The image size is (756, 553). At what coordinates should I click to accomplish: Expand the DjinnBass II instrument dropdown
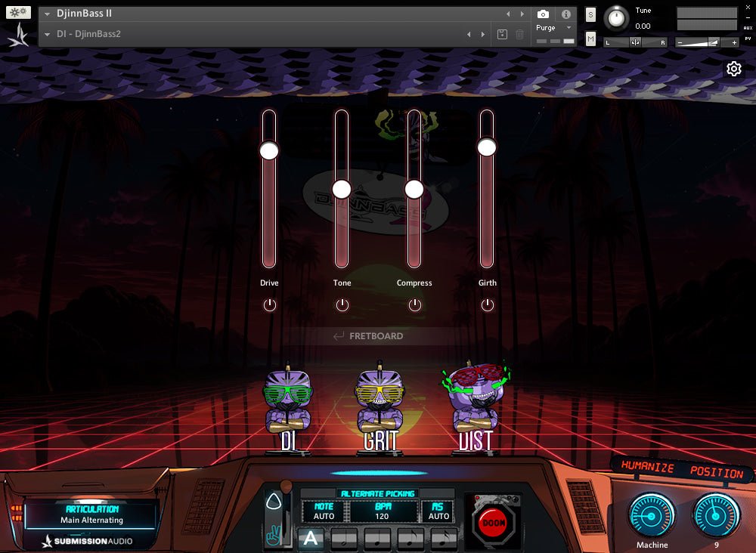tap(48, 14)
